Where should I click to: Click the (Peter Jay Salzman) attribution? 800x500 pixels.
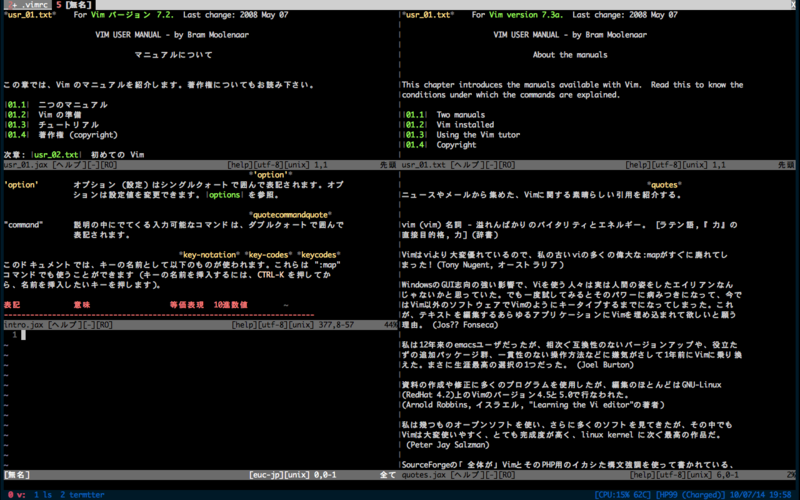[448, 445]
